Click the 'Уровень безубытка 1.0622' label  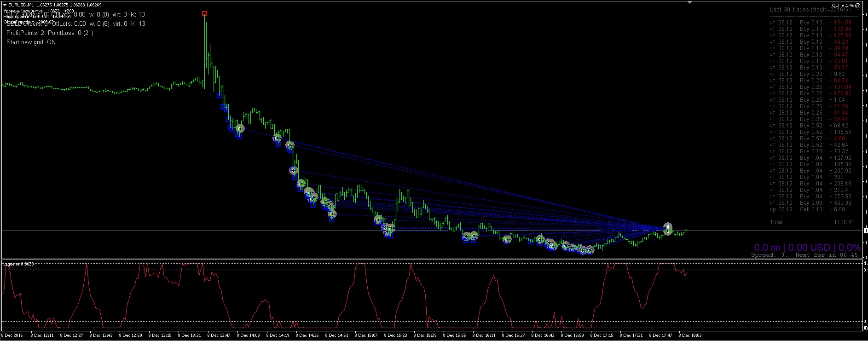coord(31,11)
